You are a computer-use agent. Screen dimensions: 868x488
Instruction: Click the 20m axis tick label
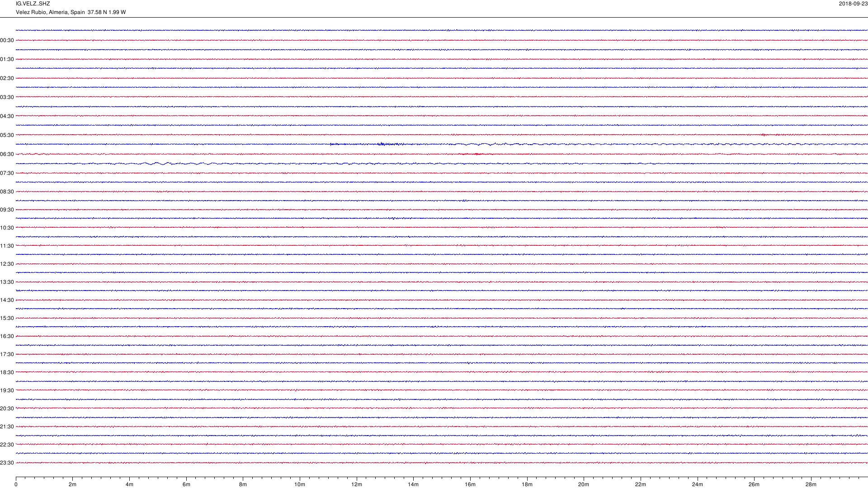584,484
